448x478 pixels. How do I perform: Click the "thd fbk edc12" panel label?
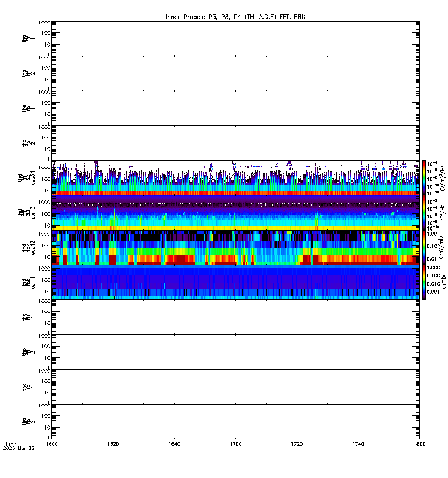[28, 247]
